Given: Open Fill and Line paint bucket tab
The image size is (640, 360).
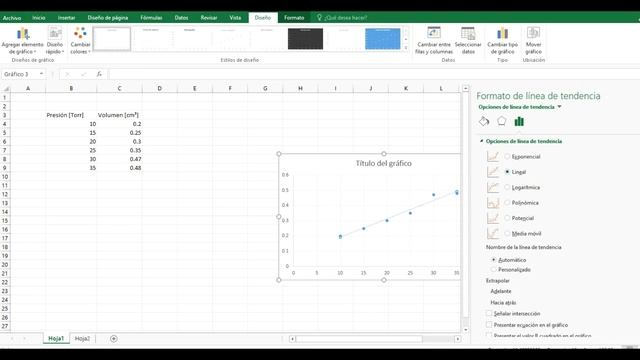Looking at the screenshot, I should [x=484, y=121].
